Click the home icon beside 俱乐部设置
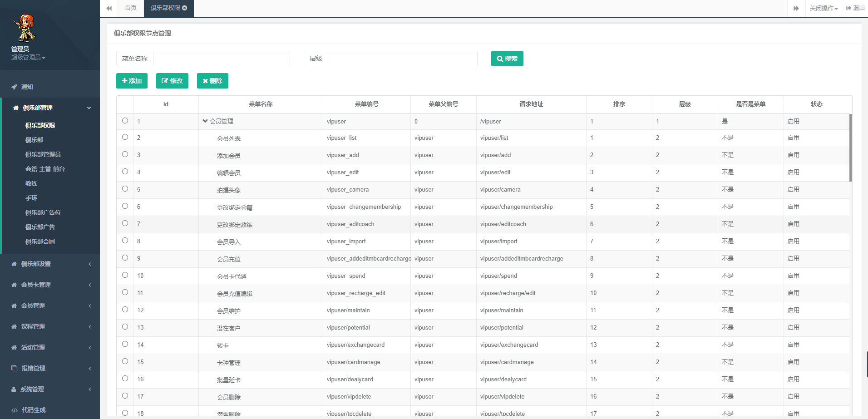 pyautogui.click(x=14, y=264)
